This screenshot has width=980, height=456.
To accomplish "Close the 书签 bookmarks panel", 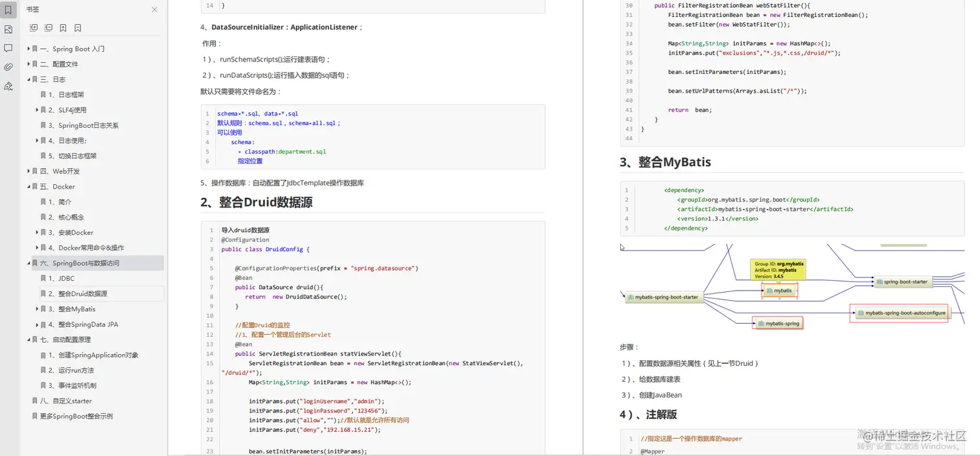I will pos(154,10).
